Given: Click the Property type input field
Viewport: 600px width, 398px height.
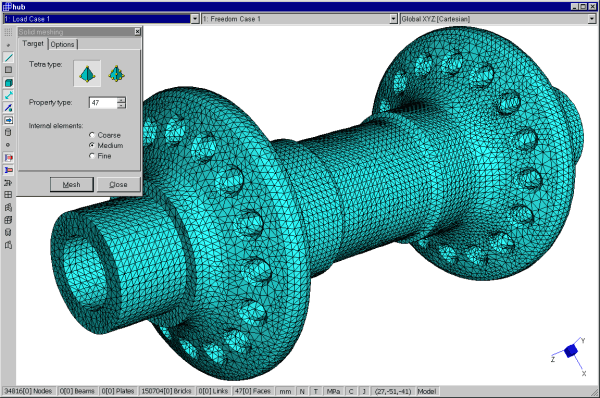Looking at the screenshot, I should (103, 103).
